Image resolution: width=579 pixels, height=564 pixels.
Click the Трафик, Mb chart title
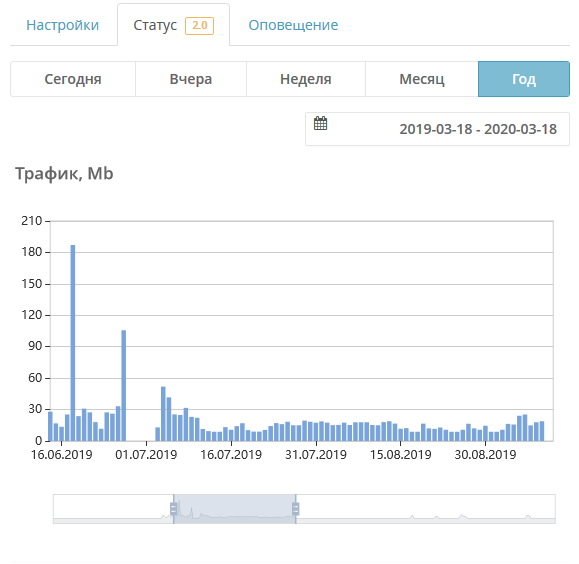64,174
